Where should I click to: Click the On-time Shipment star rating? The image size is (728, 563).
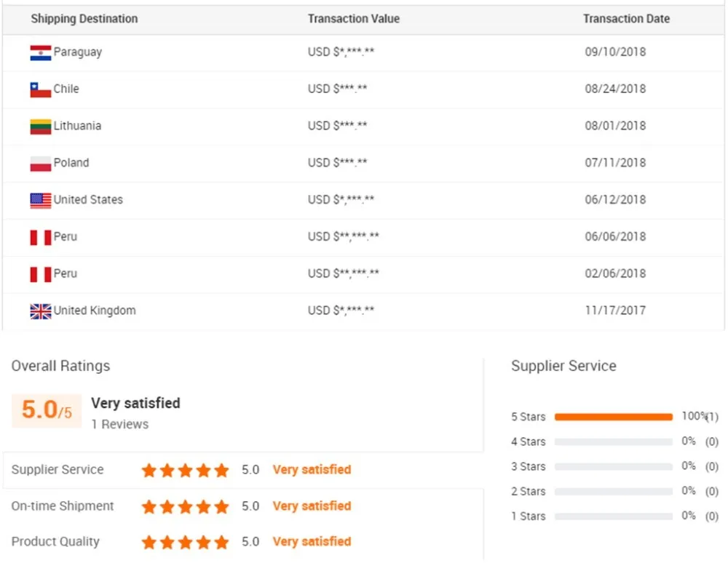coord(185,506)
